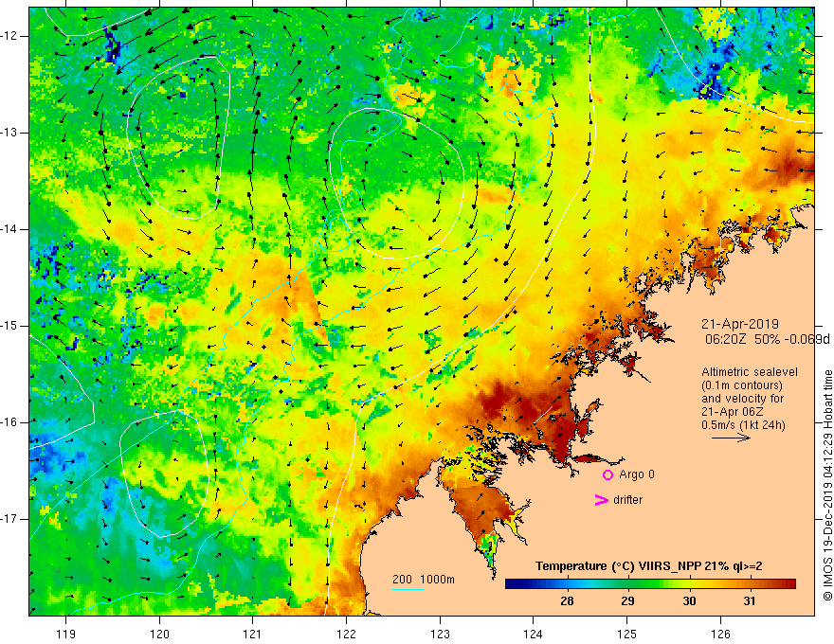Click the temperature color scale bar
Image resolution: width=834 pixels, height=644 pixels.
650,584
